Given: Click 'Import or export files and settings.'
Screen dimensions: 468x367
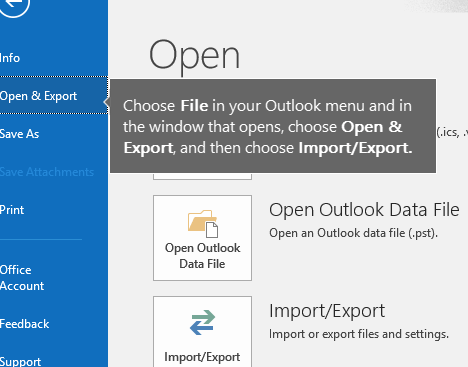Looking at the screenshot, I should [x=359, y=334].
